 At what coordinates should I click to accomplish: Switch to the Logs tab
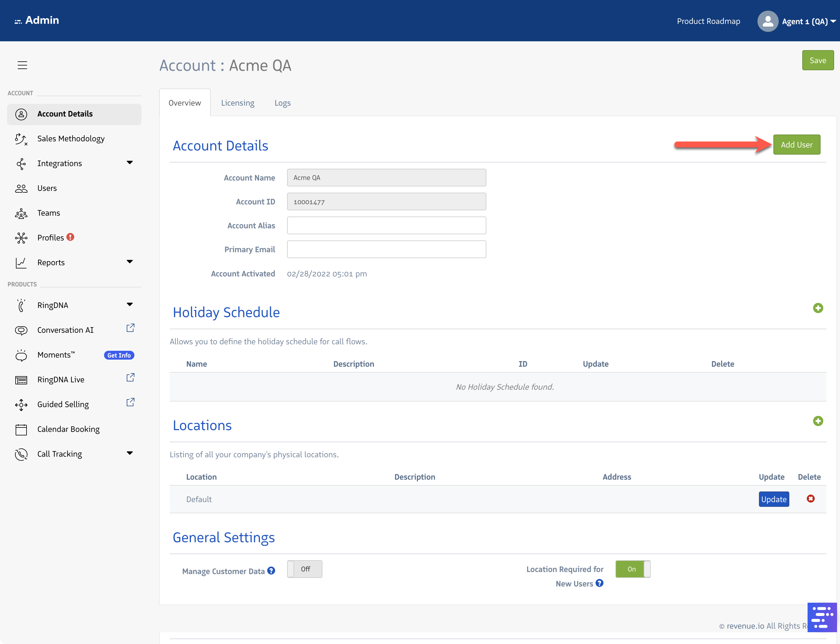[282, 103]
